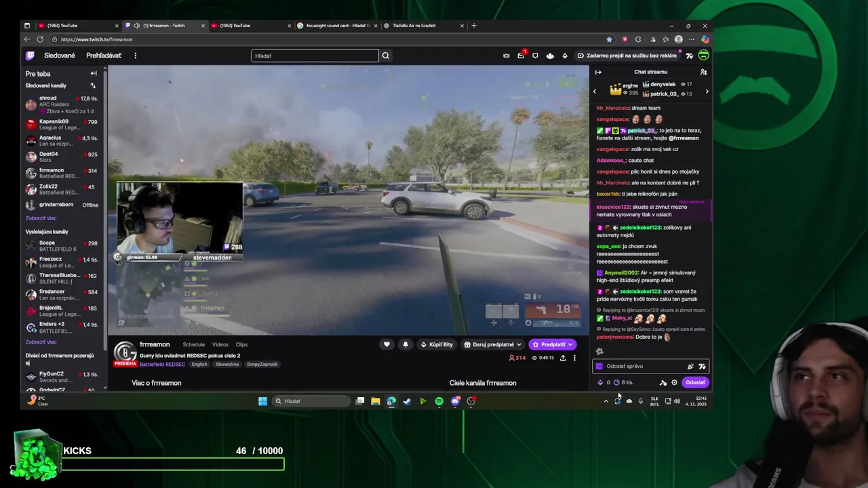The image size is (868, 488).
Task: Open the Twitch notifications inbox icon
Action: pyautogui.click(x=521, y=56)
